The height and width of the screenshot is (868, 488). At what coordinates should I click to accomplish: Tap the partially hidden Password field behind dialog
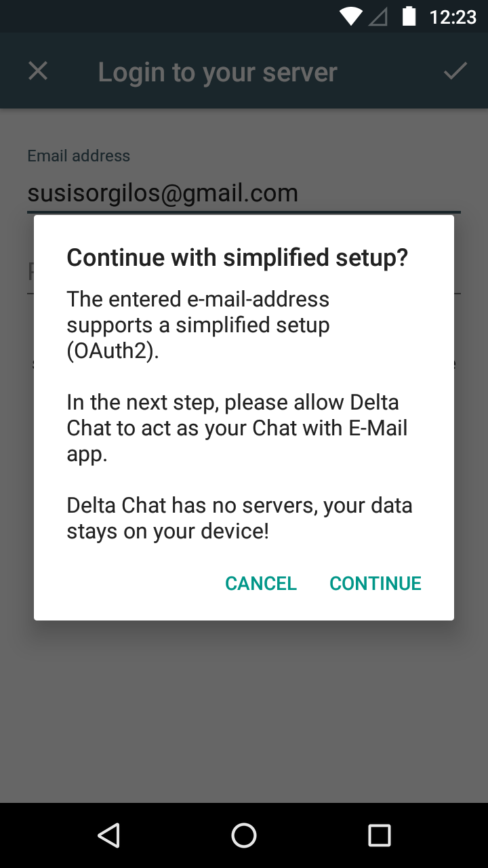pyautogui.click(x=30, y=273)
